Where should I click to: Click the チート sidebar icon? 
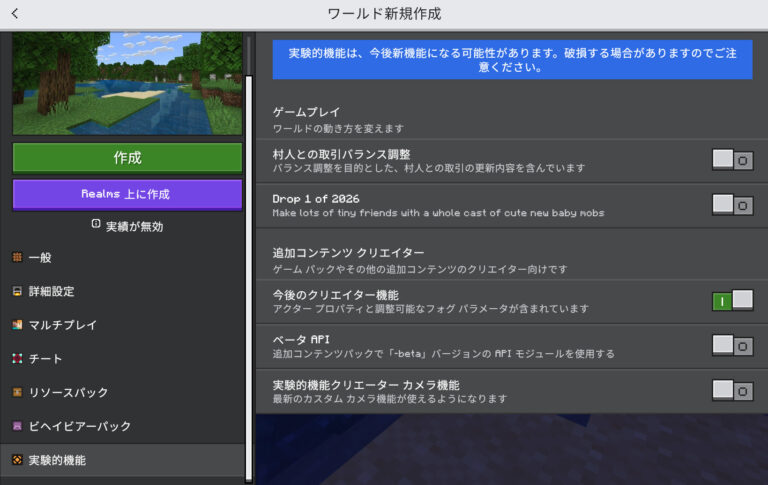pyautogui.click(x=17, y=359)
